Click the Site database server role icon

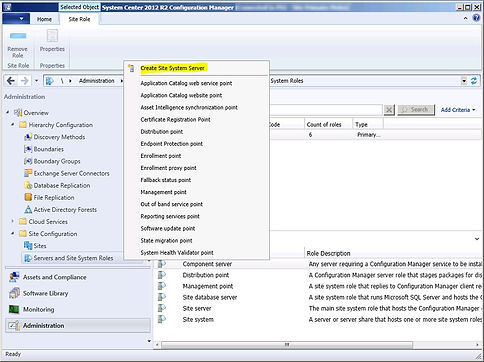pos(162,297)
